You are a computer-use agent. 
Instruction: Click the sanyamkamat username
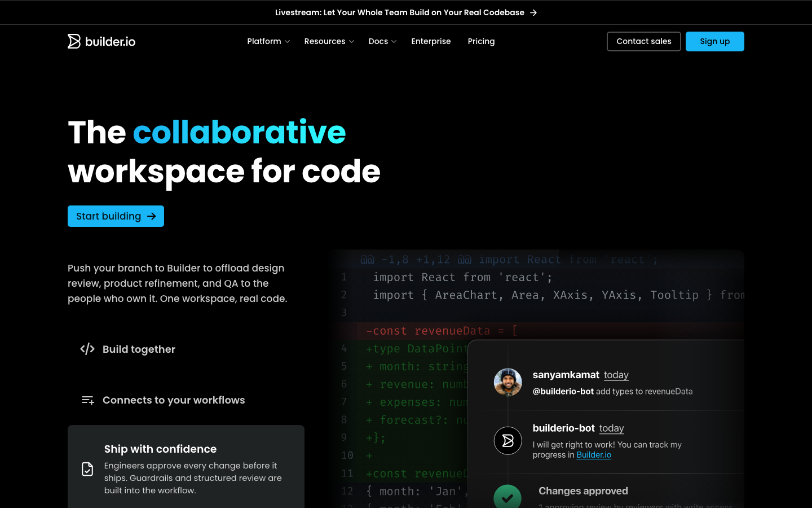(566, 375)
